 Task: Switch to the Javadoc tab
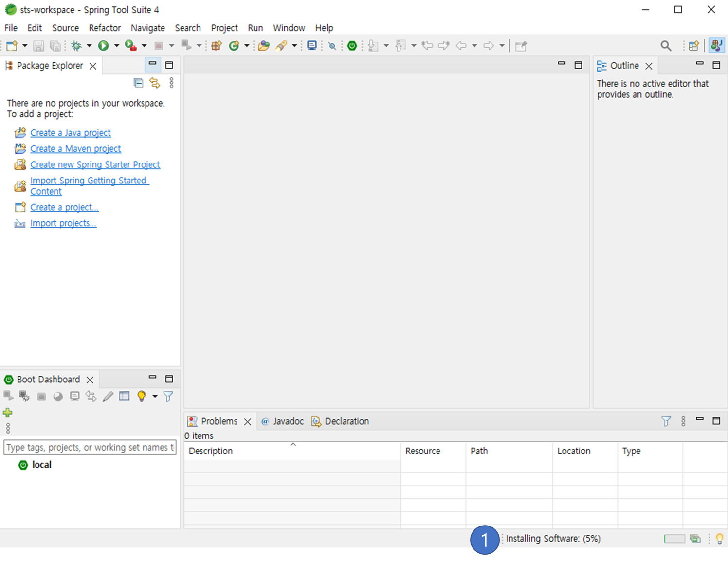pos(282,421)
